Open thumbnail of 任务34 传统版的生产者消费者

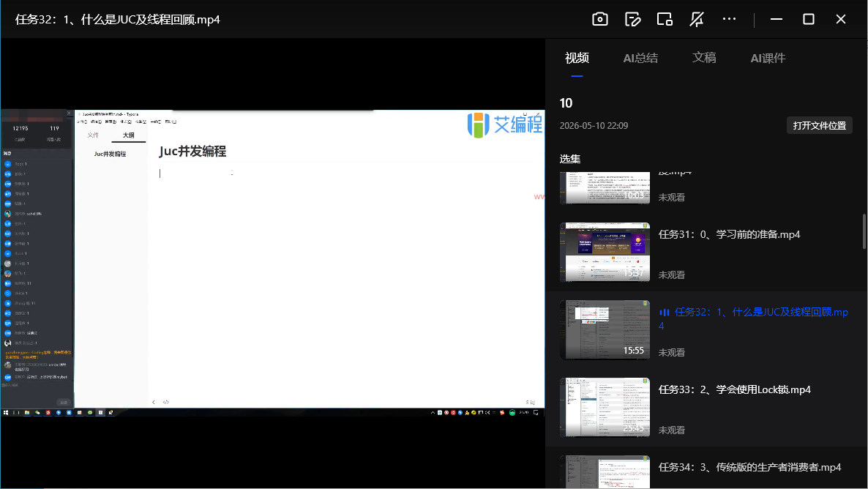[x=605, y=472]
